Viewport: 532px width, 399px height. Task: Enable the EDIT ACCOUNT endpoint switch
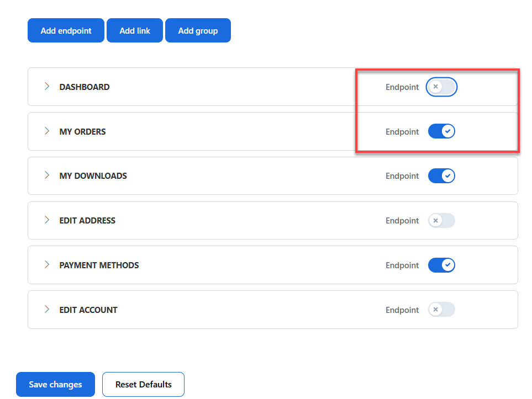click(x=441, y=310)
